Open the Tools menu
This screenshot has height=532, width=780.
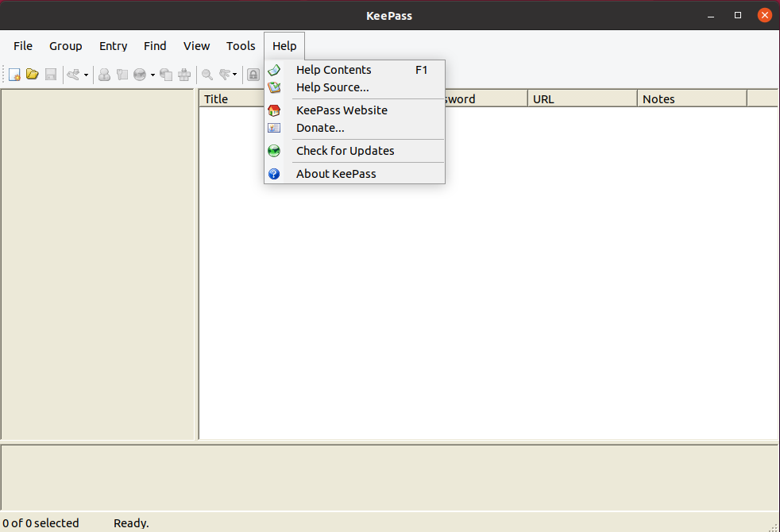click(x=241, y=46)
